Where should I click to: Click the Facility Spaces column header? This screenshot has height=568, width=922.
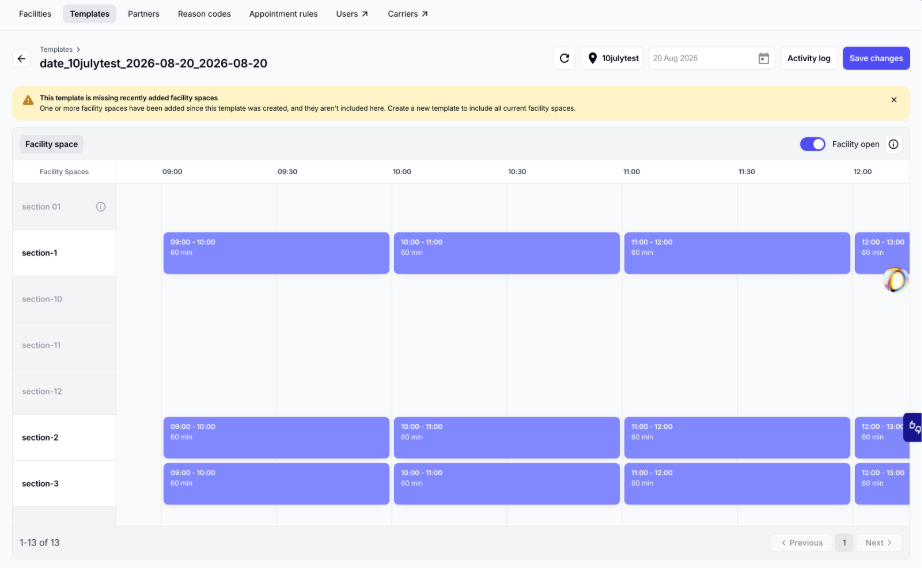[x=64, y=172]
